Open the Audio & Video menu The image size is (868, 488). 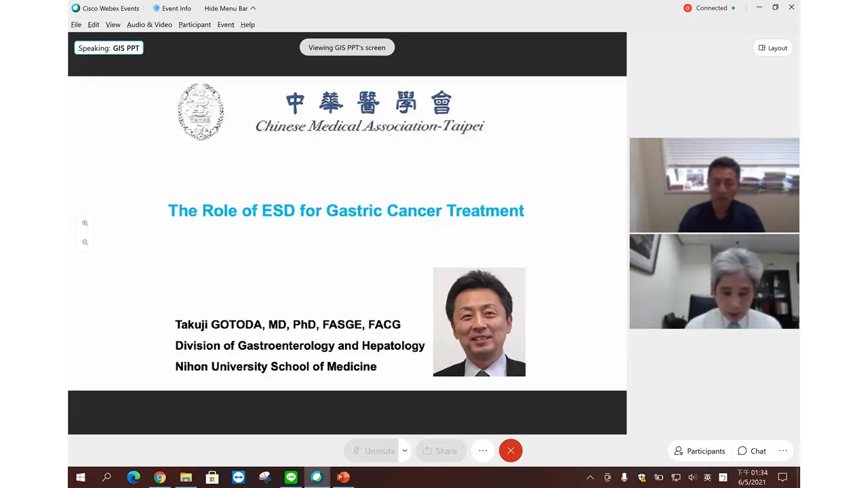pos(149,24)
